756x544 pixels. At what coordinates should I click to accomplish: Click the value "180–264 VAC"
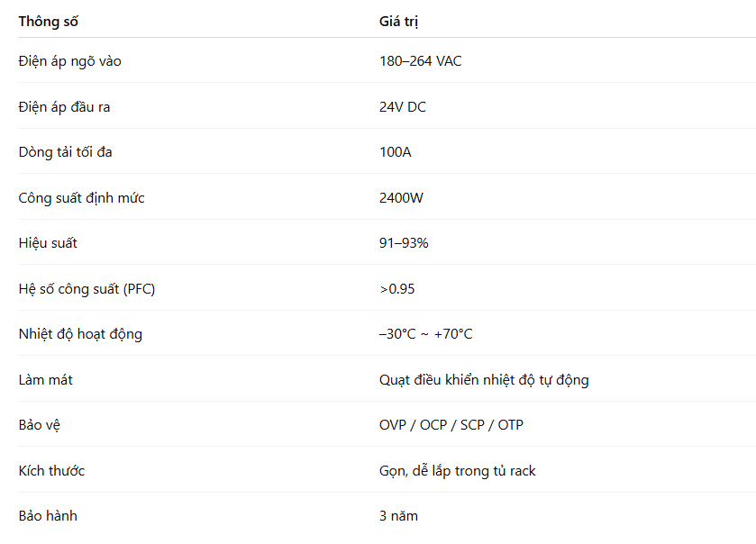[x=421, y=61]
